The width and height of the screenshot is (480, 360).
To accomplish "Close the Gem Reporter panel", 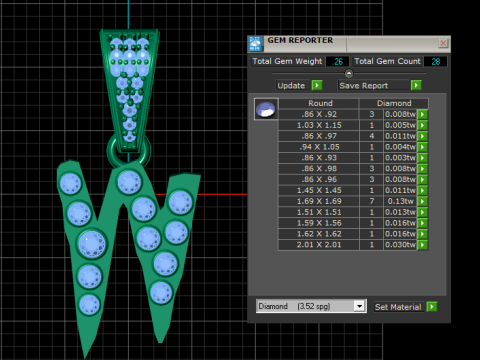I will tap(443, 43).
